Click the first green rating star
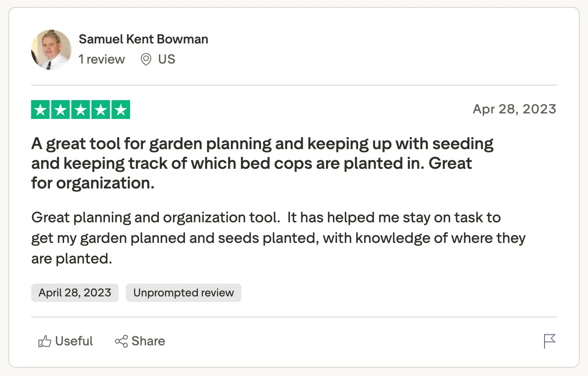588x376 pixels. tap(41, 110)
